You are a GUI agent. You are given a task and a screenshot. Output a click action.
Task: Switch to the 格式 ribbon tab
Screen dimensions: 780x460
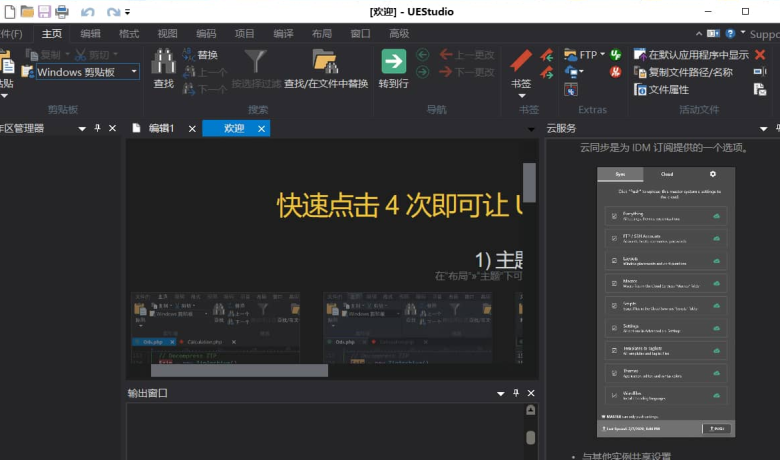pyautogui.click(x=129, y=34)
